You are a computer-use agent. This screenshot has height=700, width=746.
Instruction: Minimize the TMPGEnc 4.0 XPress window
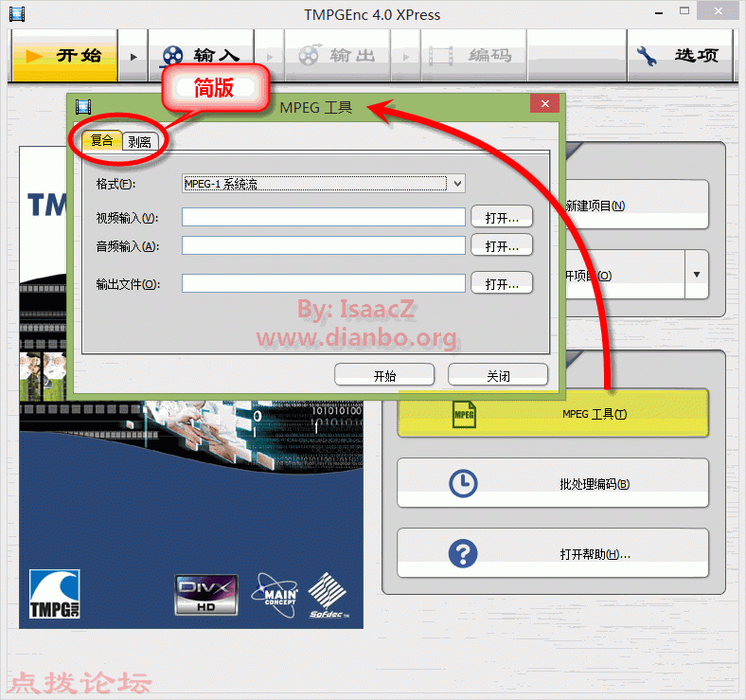coord(659,13)
